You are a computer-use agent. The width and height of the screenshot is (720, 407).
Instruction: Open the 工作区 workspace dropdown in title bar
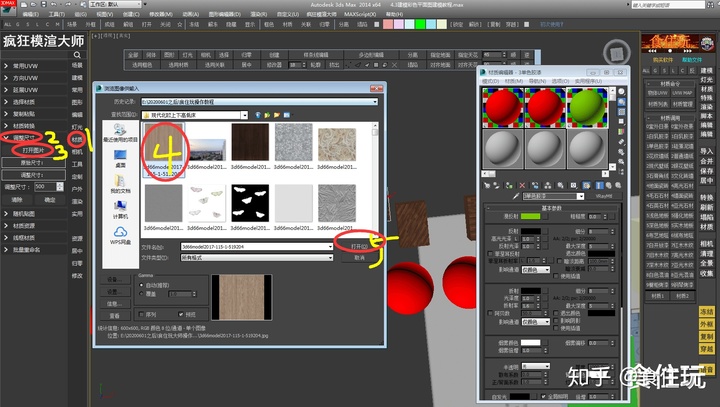point(116,5)
